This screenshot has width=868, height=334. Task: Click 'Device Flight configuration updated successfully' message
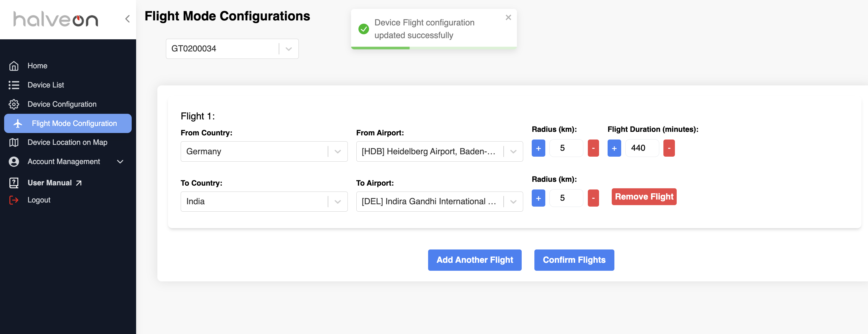424,29
